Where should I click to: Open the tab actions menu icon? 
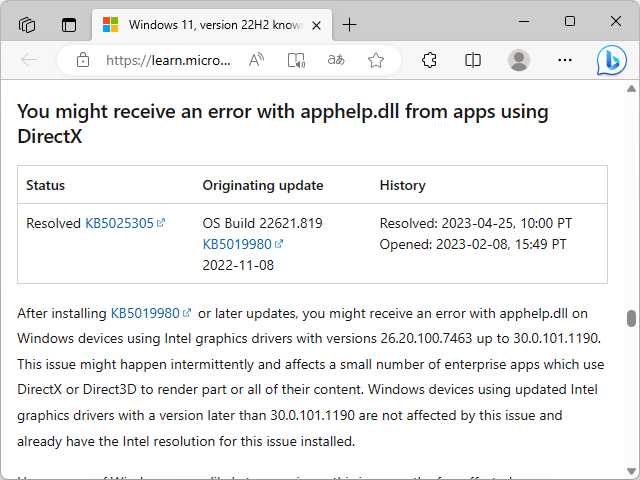[x=69, y=25]
